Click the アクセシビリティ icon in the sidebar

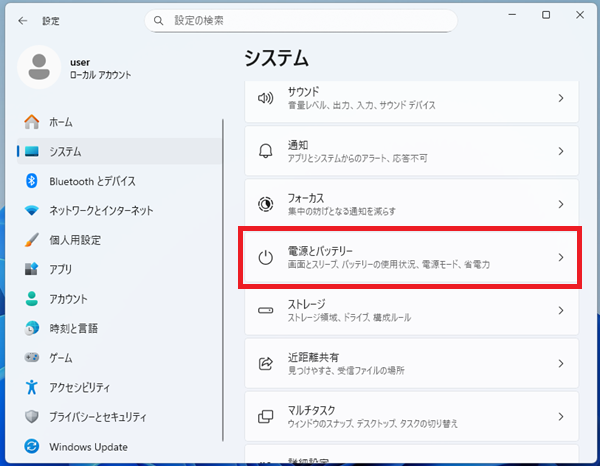(31, 387)
